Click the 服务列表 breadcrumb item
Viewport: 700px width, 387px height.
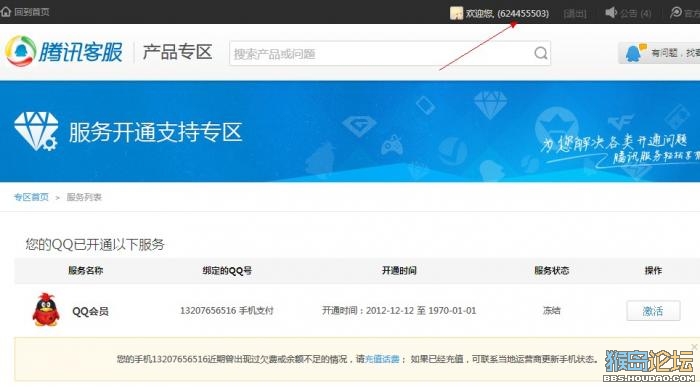point(84,197)
